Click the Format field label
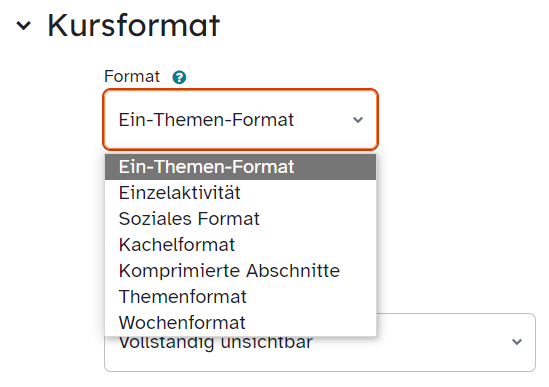The width and height of the screenshot is (549, 387). click(132, 77)
